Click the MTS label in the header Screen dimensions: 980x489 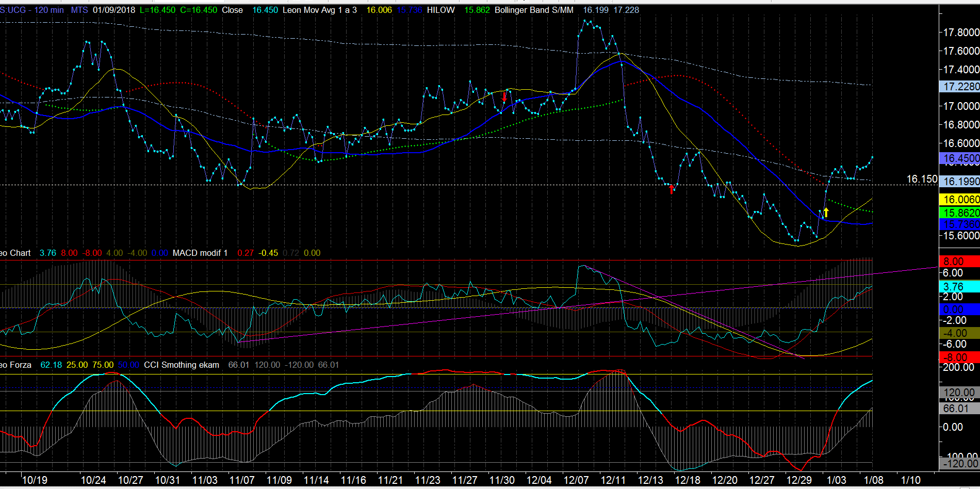coord(79,10)
